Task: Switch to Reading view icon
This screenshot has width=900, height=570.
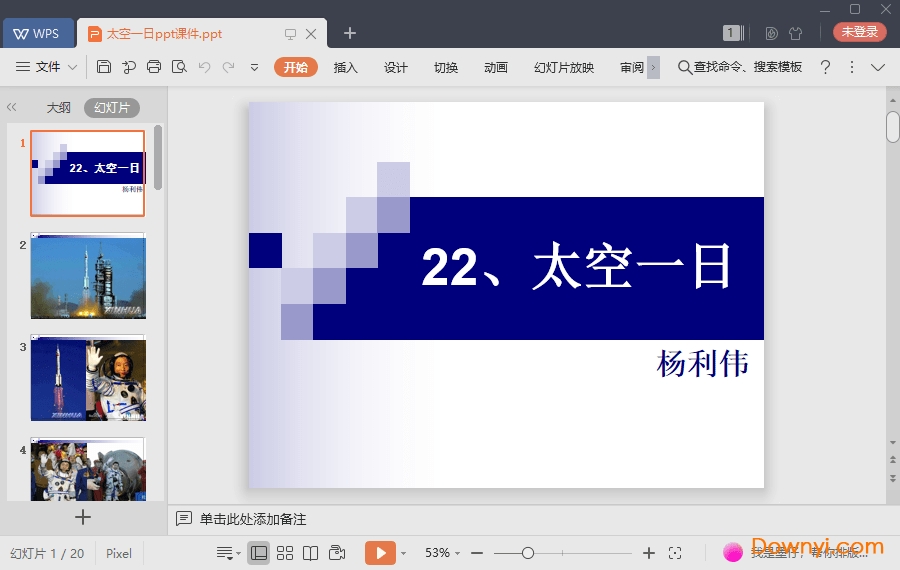Action: pyautogui.click(x=311, y=553)
